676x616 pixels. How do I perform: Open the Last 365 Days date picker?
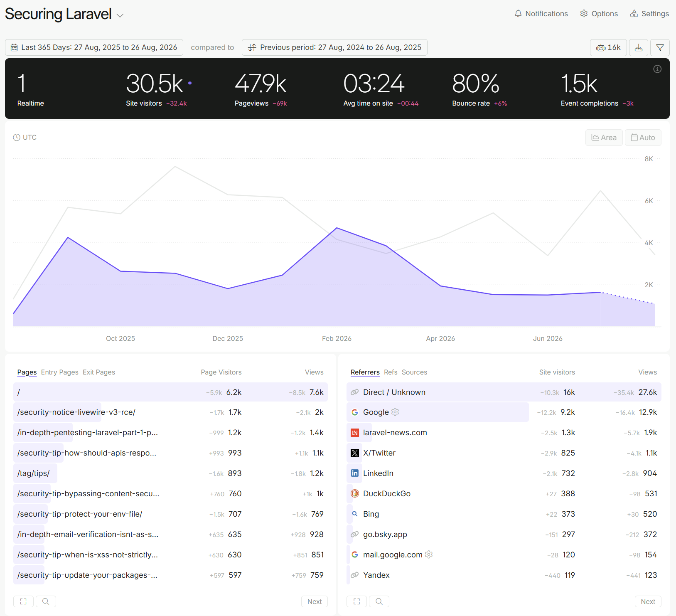94,47
